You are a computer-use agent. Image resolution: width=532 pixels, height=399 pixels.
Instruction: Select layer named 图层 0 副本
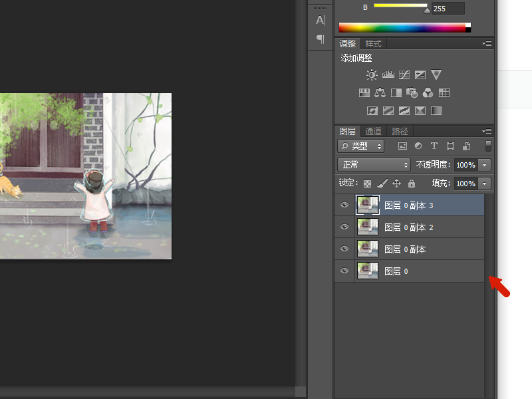point(409,249)
